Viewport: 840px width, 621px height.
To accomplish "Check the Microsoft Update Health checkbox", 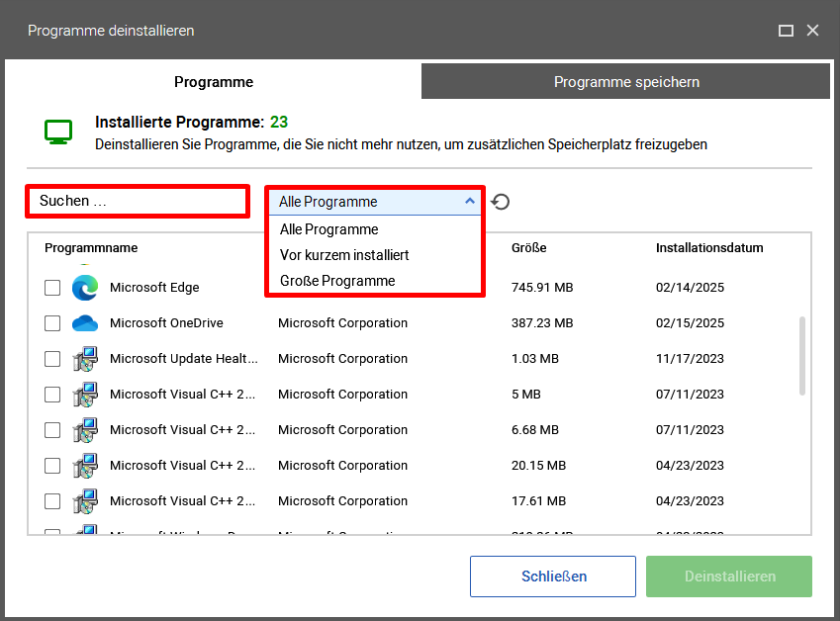I will tap(52, 359).
